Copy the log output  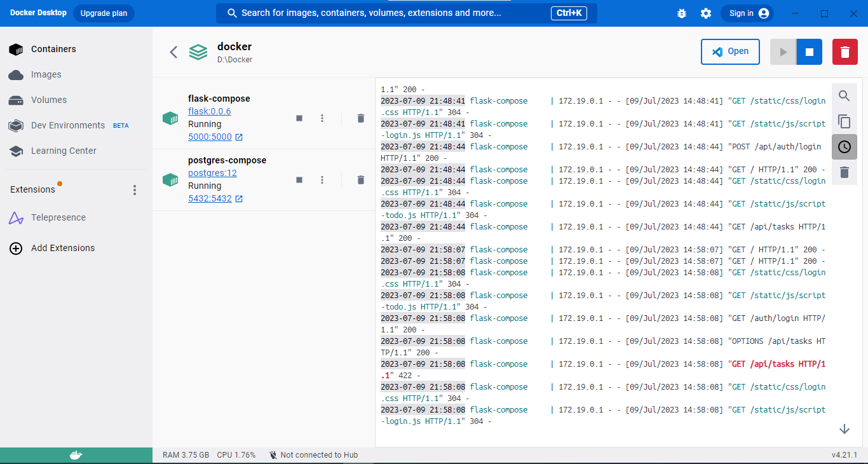[x=844, y=121]
